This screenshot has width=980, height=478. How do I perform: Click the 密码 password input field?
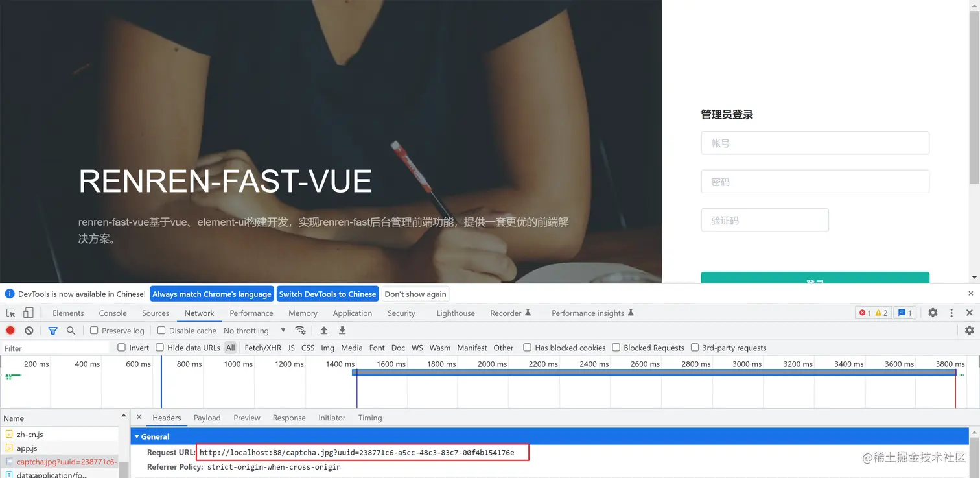point(815,182)
